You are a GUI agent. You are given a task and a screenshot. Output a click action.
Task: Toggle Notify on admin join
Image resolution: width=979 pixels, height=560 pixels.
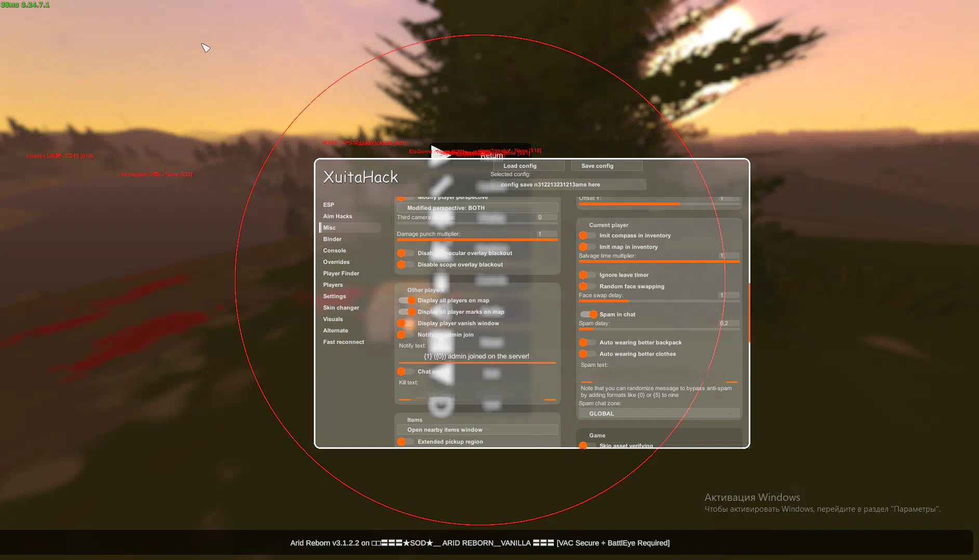405,335
